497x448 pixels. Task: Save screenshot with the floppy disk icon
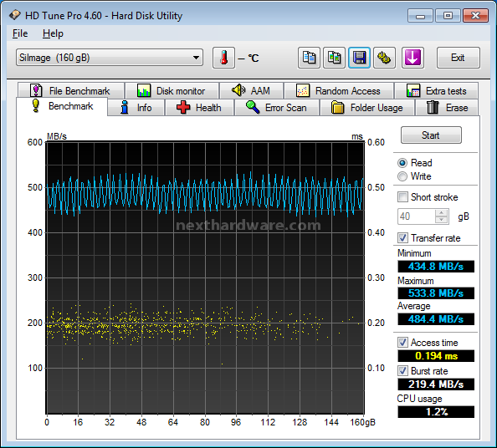359,58
